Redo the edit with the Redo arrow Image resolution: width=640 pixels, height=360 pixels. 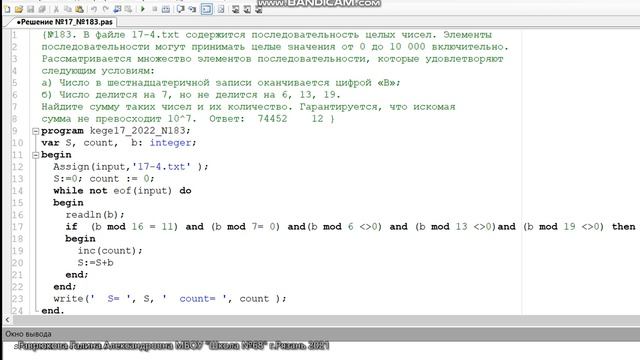coord(105,9)
